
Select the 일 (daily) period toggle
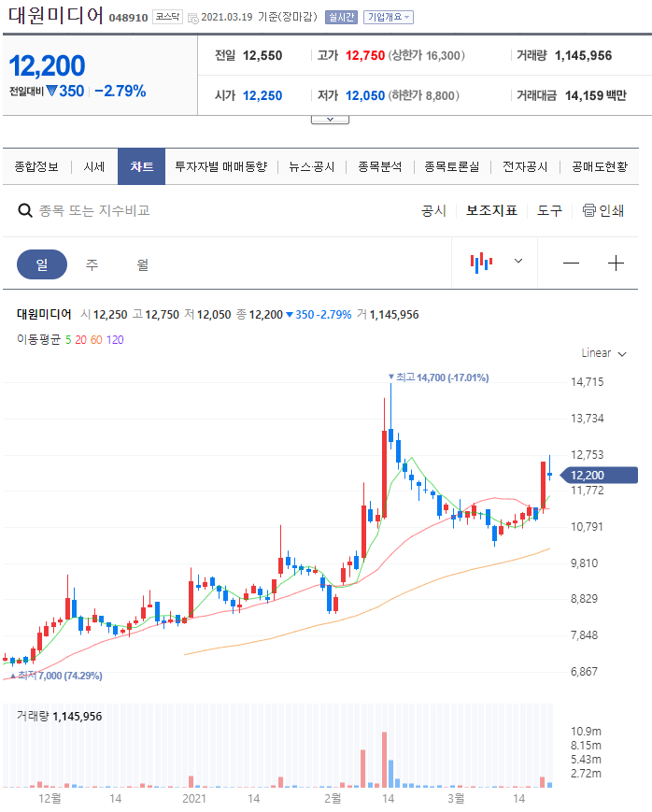(42, 264)
